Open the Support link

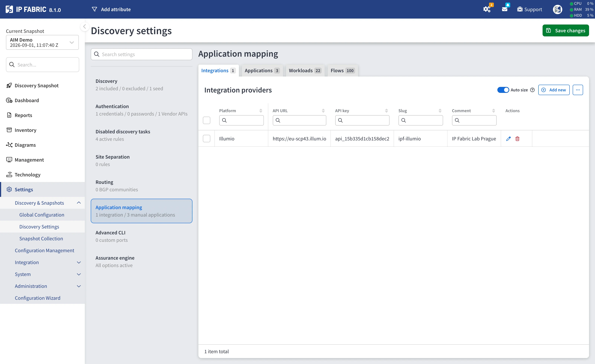click(x=530, y=9)
